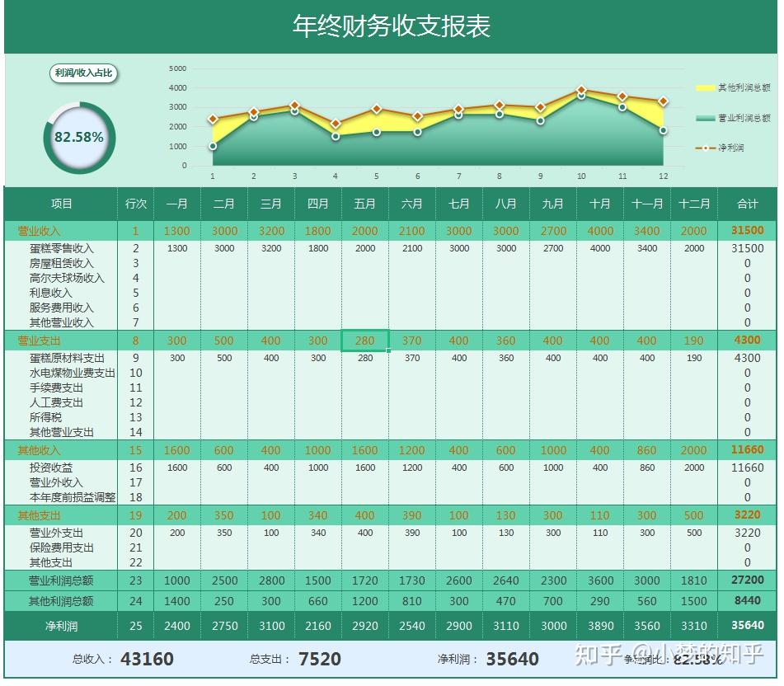Click the diamond marker above month 1
The width and height of the screenshot is (784, 686).
pyautogui.click(x=212, y=119)
